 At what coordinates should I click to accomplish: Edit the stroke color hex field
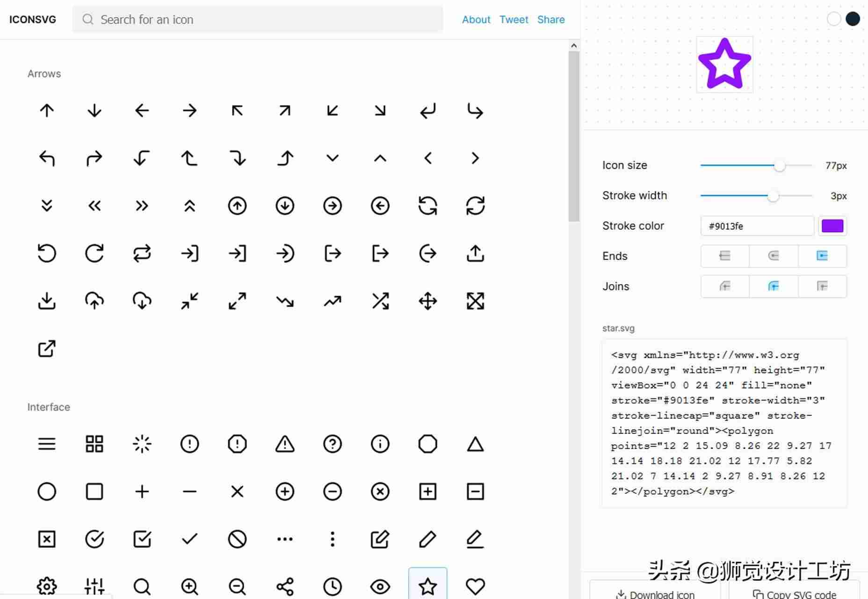[757, 226]
